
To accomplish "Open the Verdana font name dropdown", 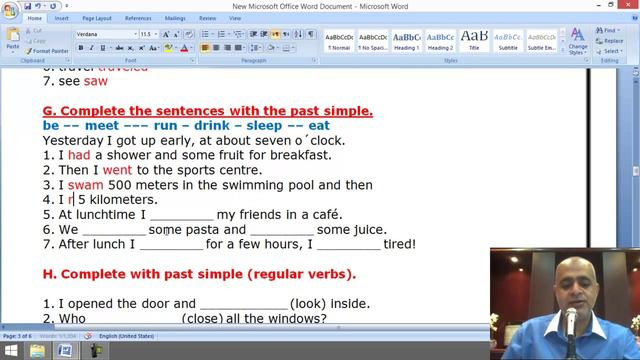I will tap(135, 34).
